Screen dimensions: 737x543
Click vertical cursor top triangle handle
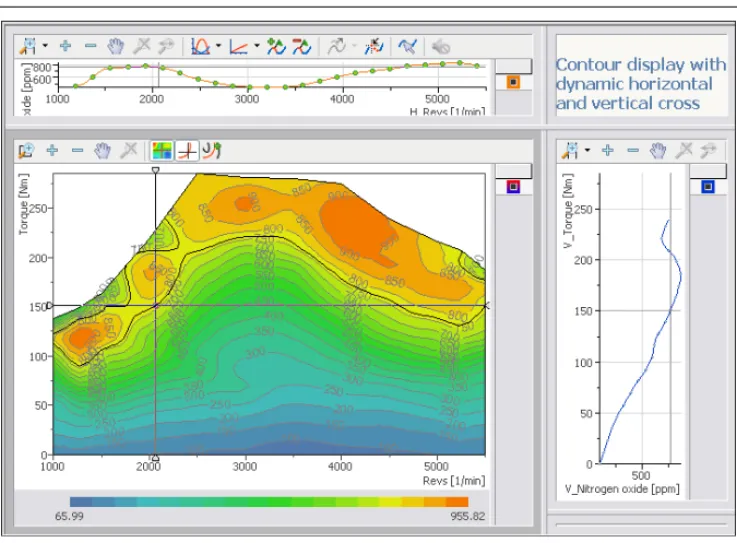point(156,170)
